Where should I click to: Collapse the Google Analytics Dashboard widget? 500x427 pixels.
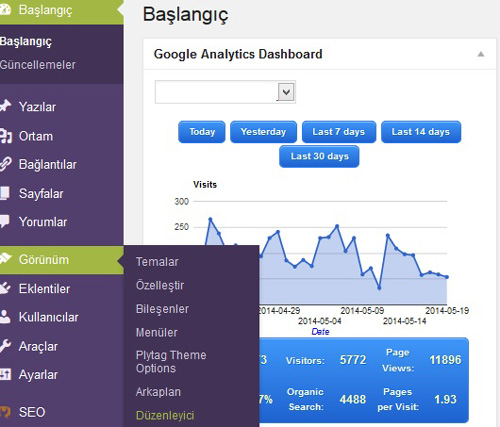click(481, 54)
